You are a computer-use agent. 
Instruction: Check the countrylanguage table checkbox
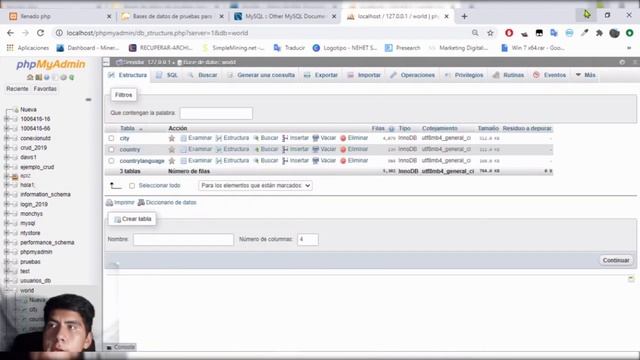[x=111, y=161]
